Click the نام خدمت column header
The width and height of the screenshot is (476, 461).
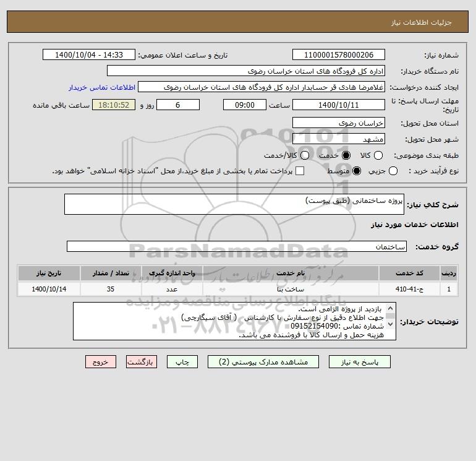tap(291, 273)
